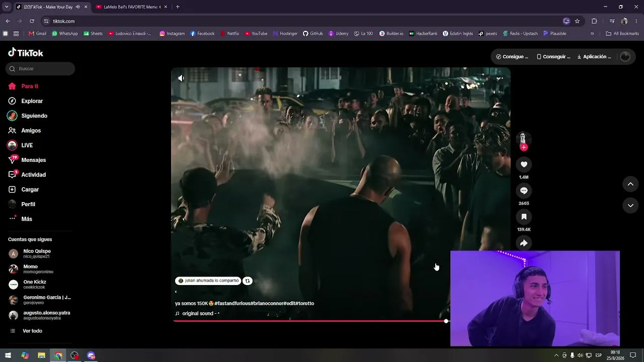Screen dimensions: 644x362
Task: Open augusto.alonso.yatra's followed account
Action: coord(40,315)
